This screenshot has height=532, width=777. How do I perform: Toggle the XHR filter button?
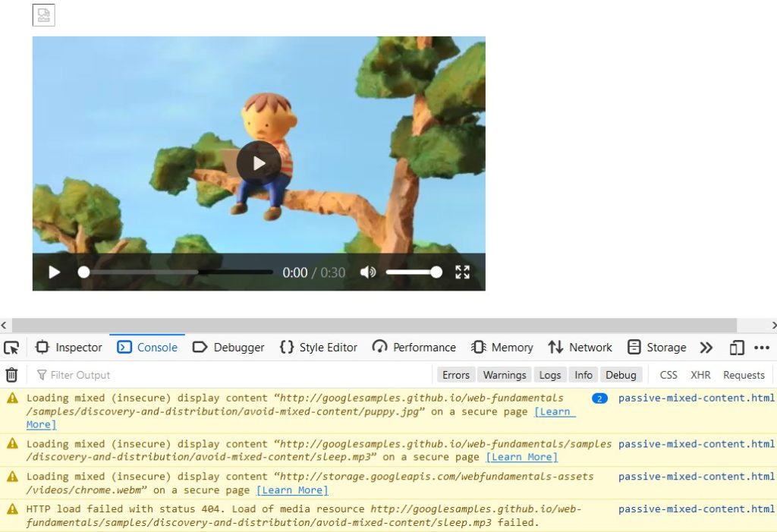[700, 375]
